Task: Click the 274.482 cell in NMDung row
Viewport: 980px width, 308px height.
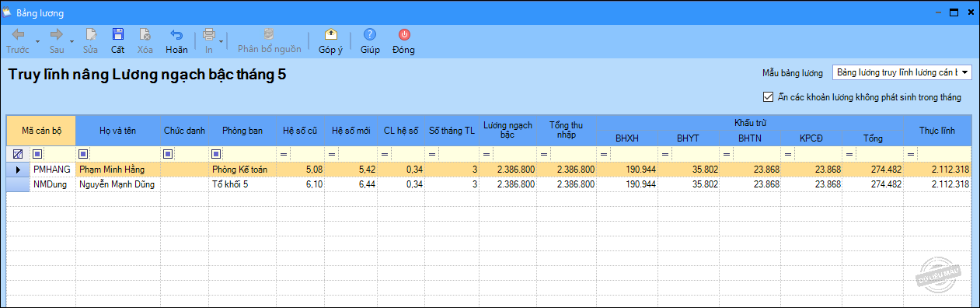Action: 873,184
